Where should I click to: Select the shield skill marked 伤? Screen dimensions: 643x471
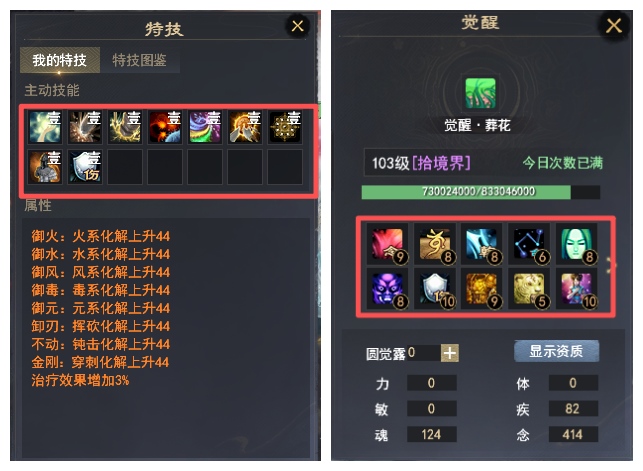tap(85, 167)
